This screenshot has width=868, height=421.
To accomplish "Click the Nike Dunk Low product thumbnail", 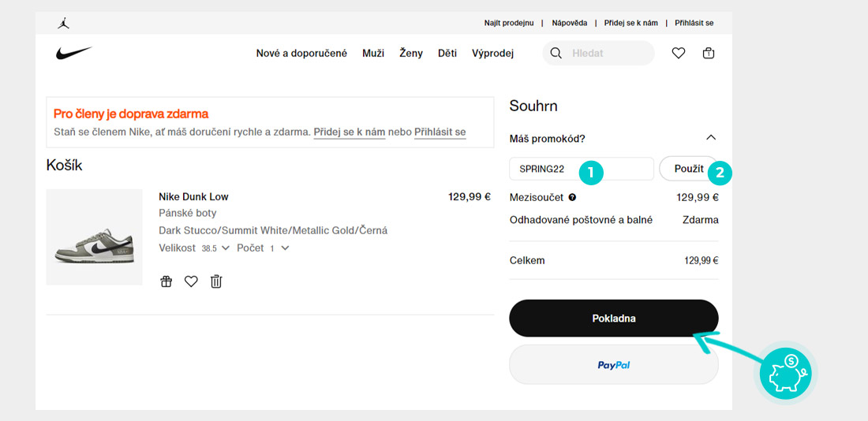I will pyautogui.click(x=94, y=237).
